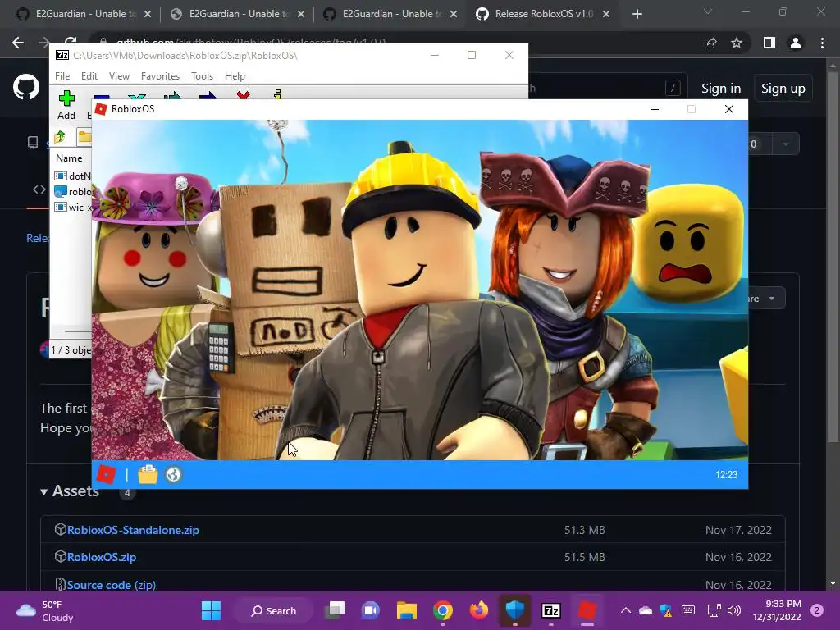Click the Windows taskbar Search box
Image resolution: width=840 pixels, height=630 pixels.
(273, 610)
